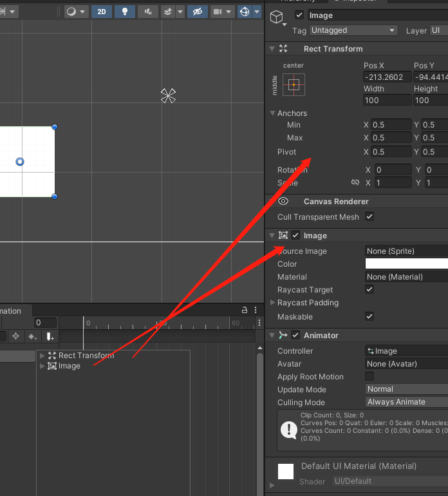Open the Tag Untagged dropdown
The width and height of the screenshot is (448, 496).
pos(353,30)
